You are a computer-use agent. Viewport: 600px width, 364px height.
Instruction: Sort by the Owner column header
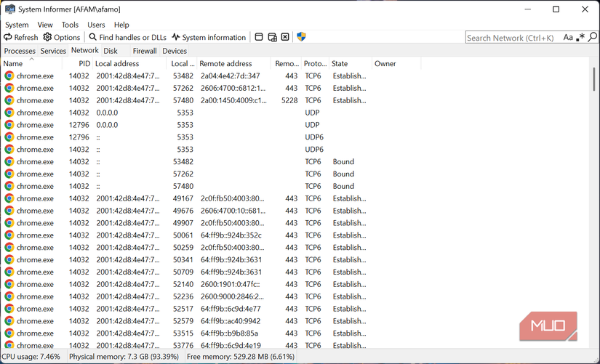coord(396,63)
